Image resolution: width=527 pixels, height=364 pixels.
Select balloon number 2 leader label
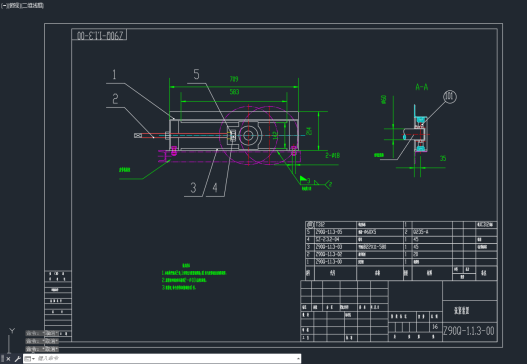point(115,99)
